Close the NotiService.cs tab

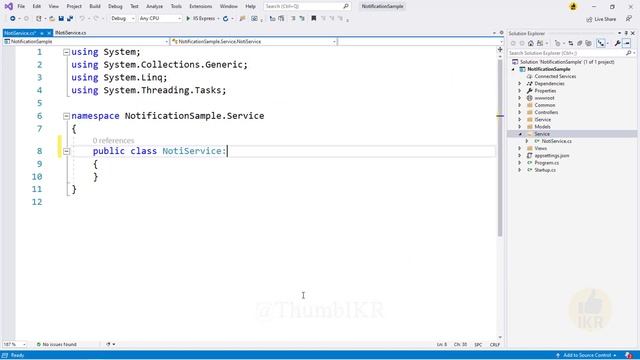[49, 33]
